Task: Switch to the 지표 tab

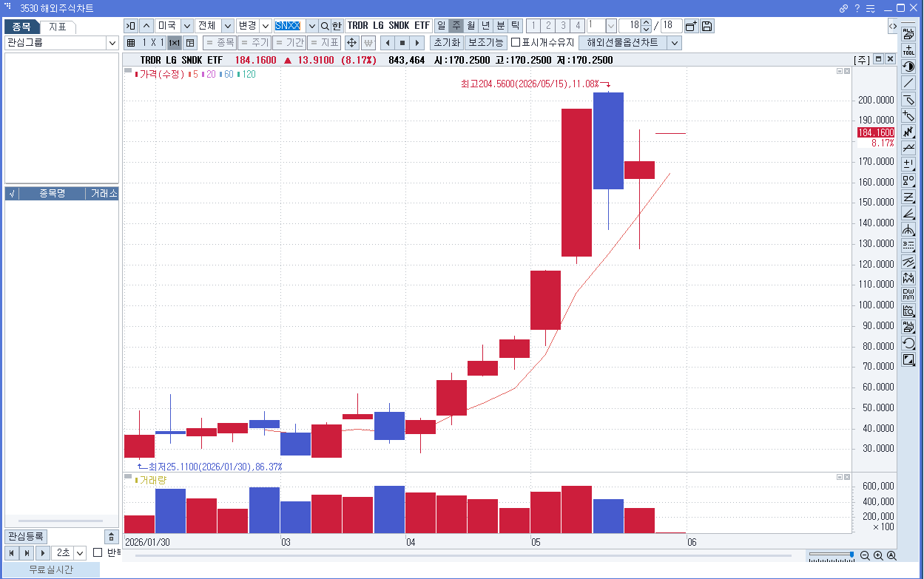Action: (x=58, y=27)
